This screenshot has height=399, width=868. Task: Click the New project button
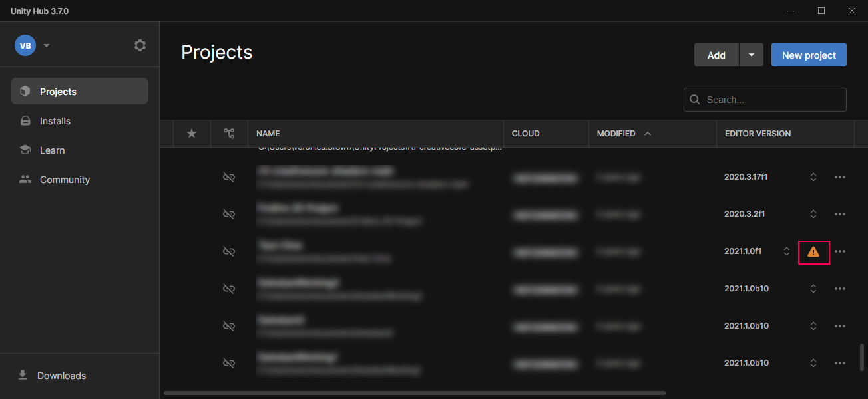[809, 55]
